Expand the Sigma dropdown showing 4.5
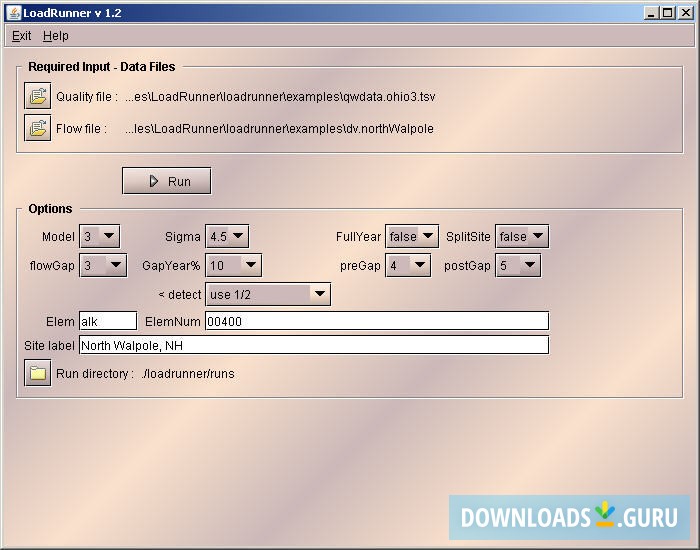Viewport: 700px width, 550px height. click(227, 236)
